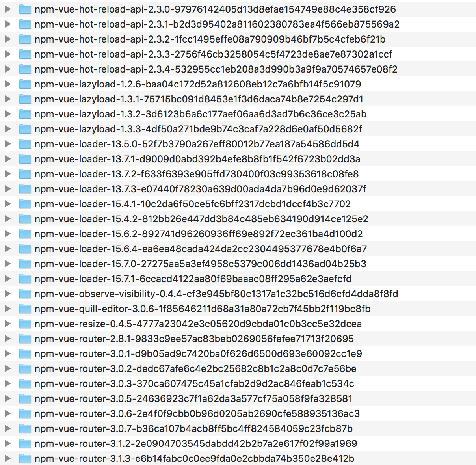Select name npm-vue-router-3.0.2-dedc67afe6c4e2bc25682c8b1c2a8c0d7c7e56be
This screenshot has height=465, width=476.
[195, 369]
